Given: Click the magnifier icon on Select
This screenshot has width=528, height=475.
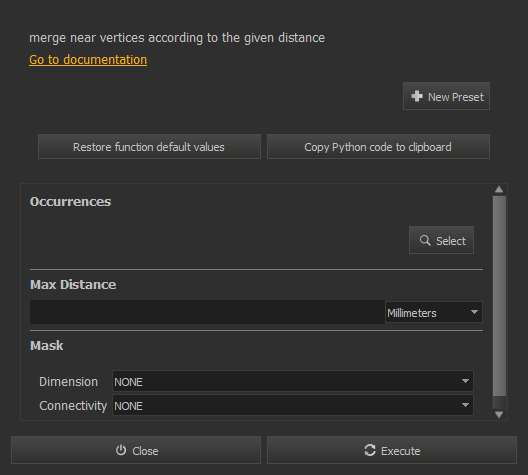Looking at the screenshot, I should pos(425,240).
